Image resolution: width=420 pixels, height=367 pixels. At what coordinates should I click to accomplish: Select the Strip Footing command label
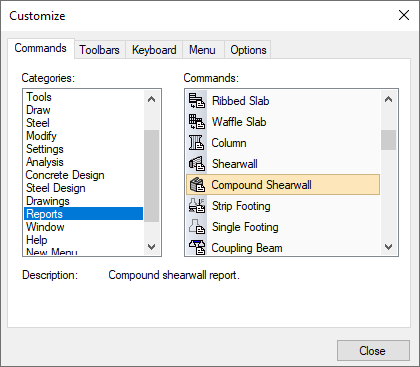click(241, 206)
